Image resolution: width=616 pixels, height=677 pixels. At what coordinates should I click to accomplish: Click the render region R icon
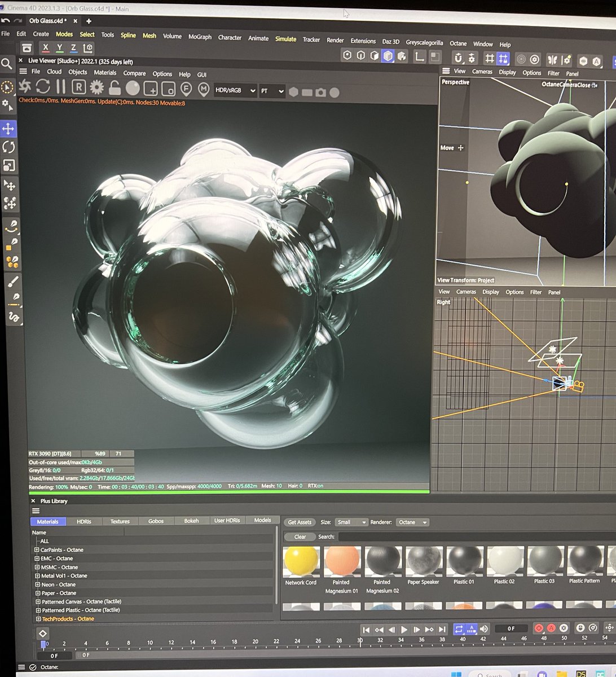(78, 87)
